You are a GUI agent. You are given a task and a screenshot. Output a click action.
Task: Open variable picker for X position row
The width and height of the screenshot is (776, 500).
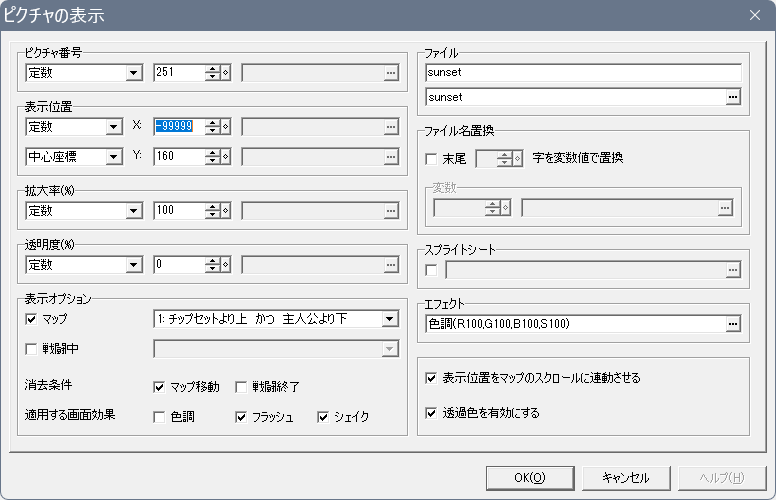tap(391, 127)
